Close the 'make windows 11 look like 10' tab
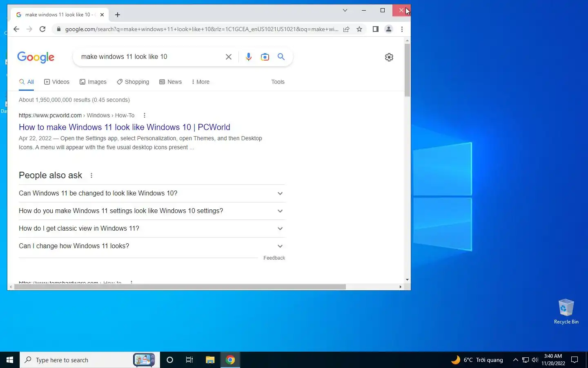 [x=102, y=15]
